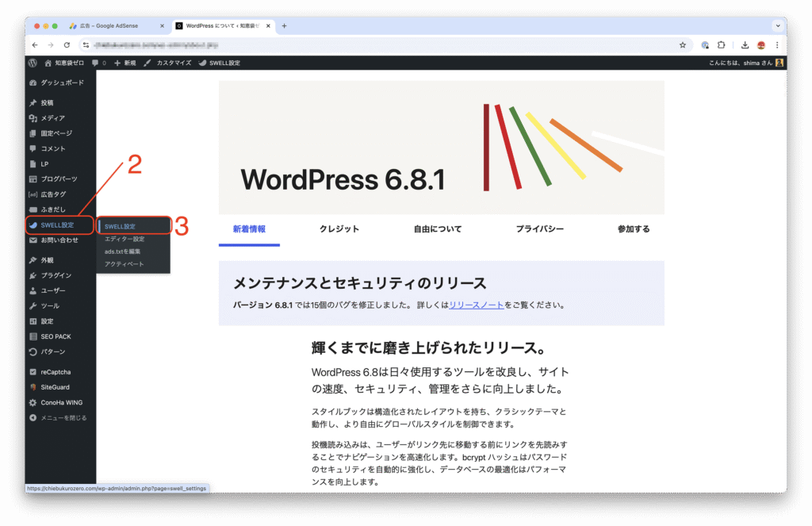Follow the リリースノート link

click(x=477, y=305)
